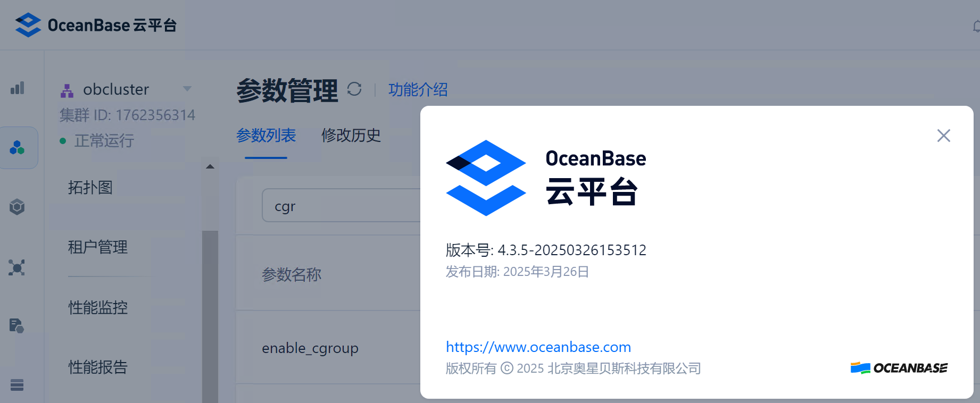The image size is (980, 403).
Task: Visit the https://www.oceanbase.com link
Action: pos(538,347)
